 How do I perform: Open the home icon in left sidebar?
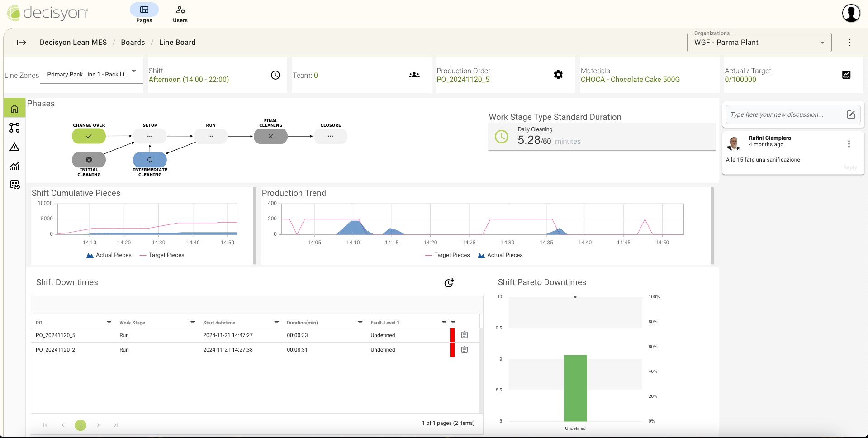click(14, 109)
